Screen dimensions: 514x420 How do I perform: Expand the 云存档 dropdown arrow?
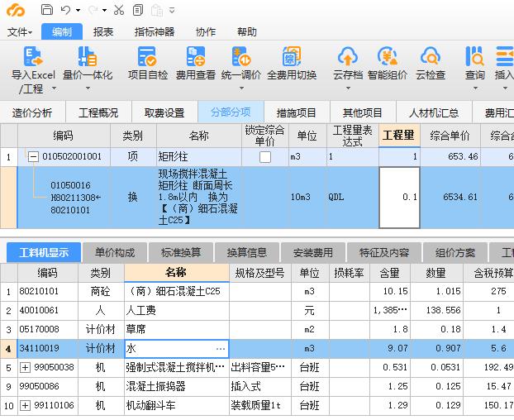point(348,88)
